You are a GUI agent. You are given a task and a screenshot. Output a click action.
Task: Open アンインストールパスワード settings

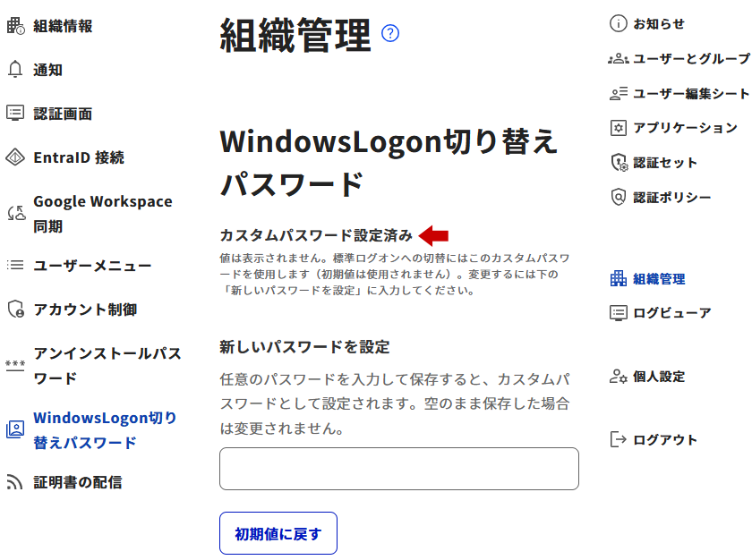pyautogui.click(x=93, y=366)
